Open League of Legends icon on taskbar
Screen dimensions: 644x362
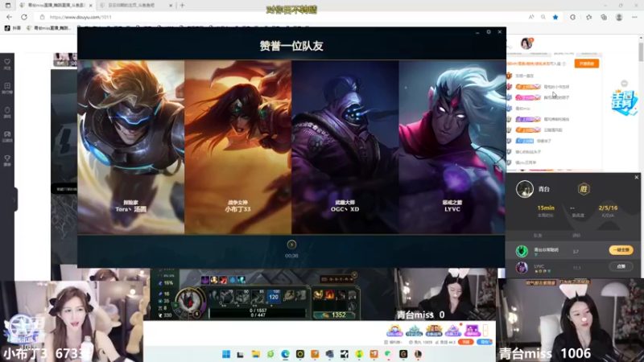pyautogui.click(x=418, y=354)
